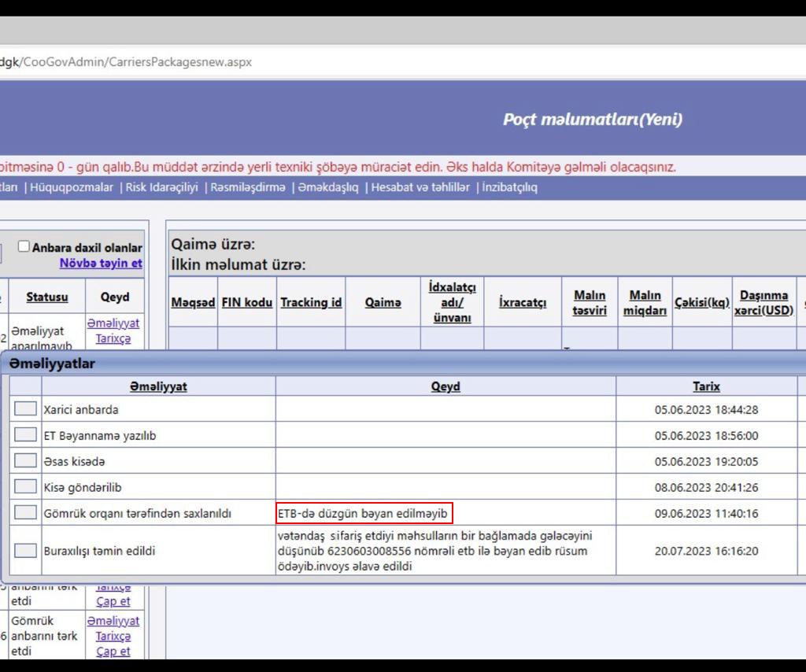This screenshot has width=806, height=672.
Task: Select the box beside 'Buraxılışı təmin edildi'
Action: click(25, 551)
